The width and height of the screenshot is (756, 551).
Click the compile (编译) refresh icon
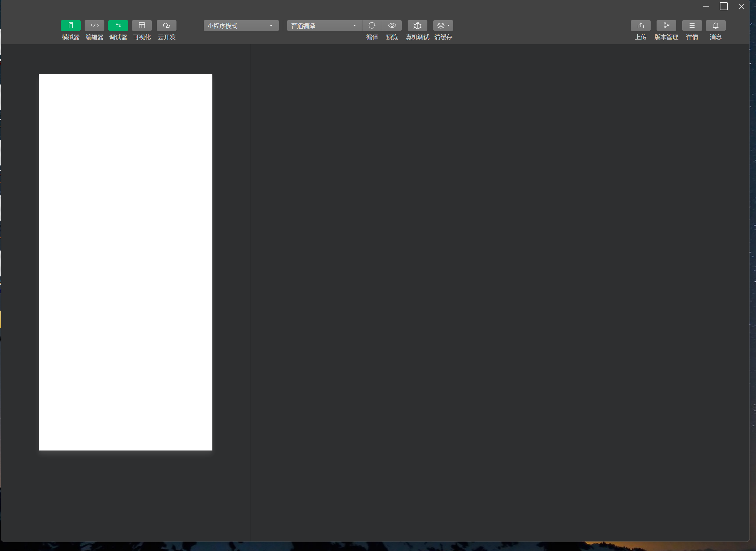(372, 26)
